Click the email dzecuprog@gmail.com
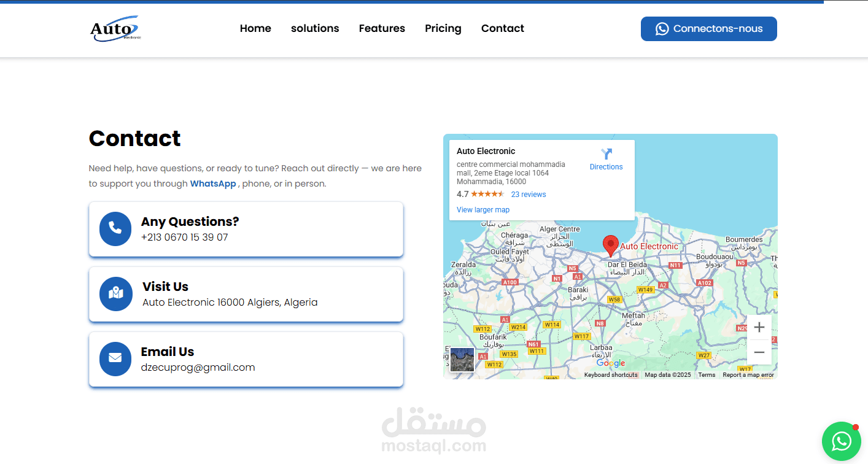The image size is (868, 464). tap(198, 367)
